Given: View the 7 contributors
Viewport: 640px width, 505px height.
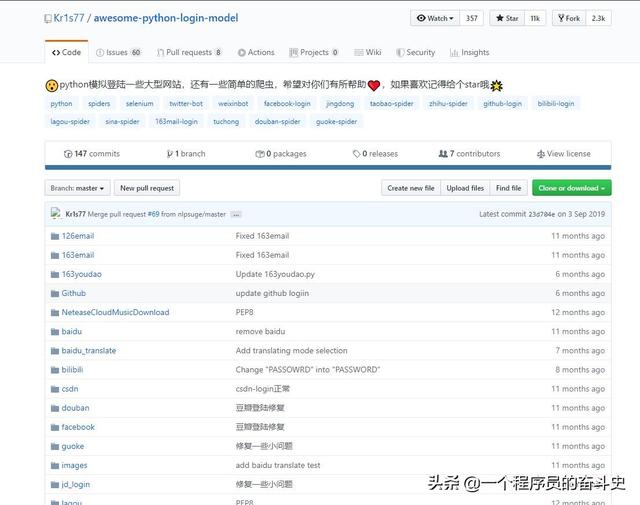Looking at the screenshot, I should pos(469,154).
